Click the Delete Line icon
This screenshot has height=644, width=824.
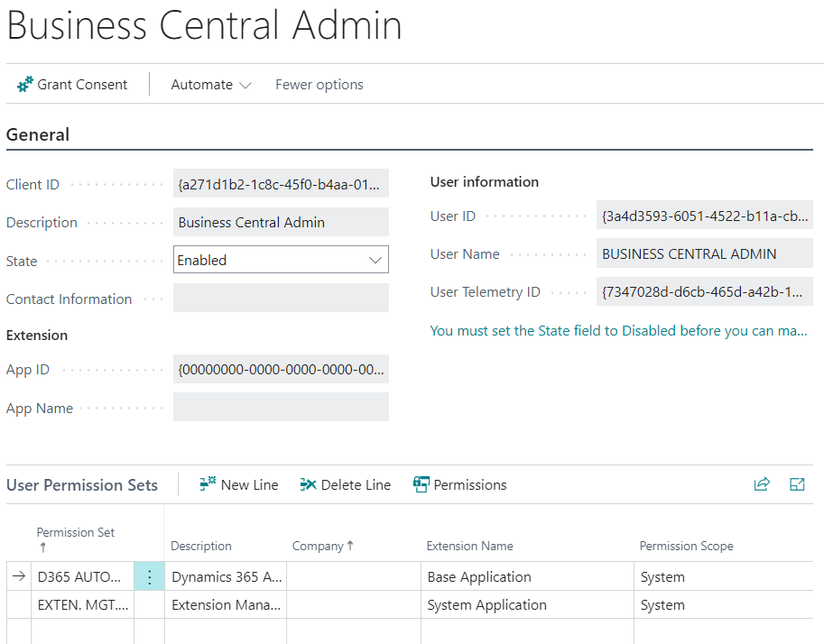(308, 484)
